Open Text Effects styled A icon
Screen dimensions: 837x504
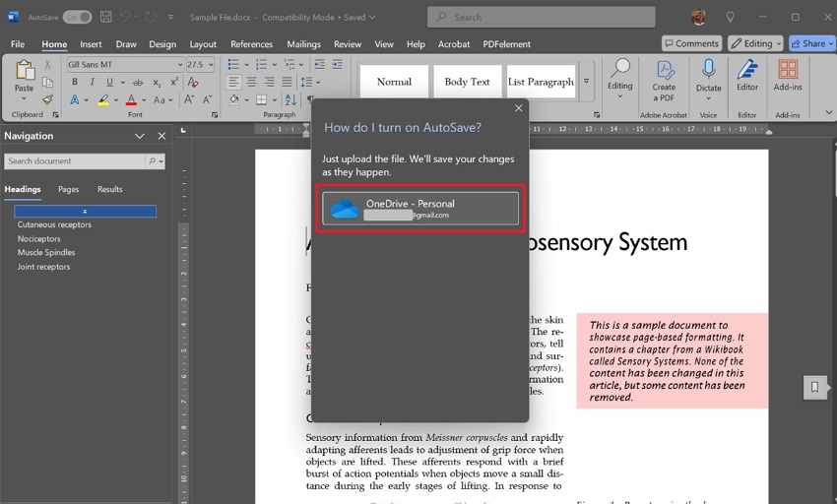click(x=75, y=99)
